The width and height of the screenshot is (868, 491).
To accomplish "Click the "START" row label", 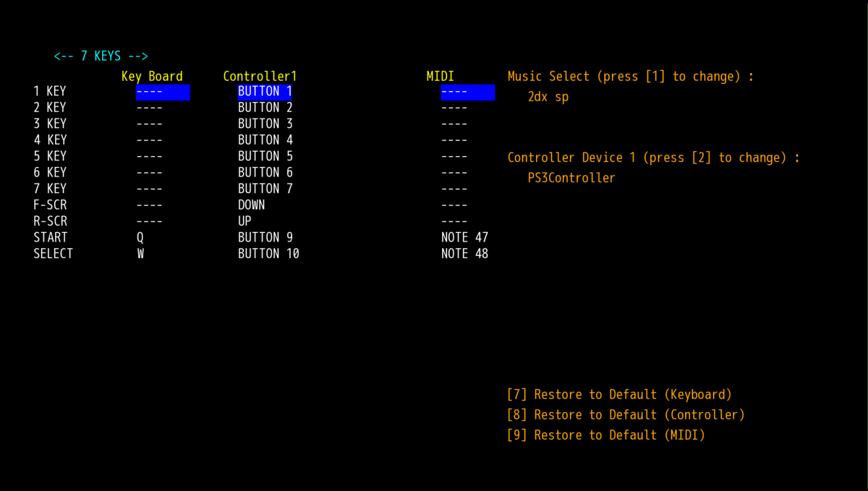I will pyautogui.click(x=50, y=238).
